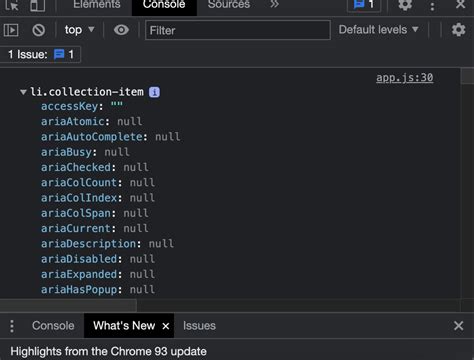Open the Issues drawer tab
Viewport: 474px width, 360px height.
(x=199, y=326)
